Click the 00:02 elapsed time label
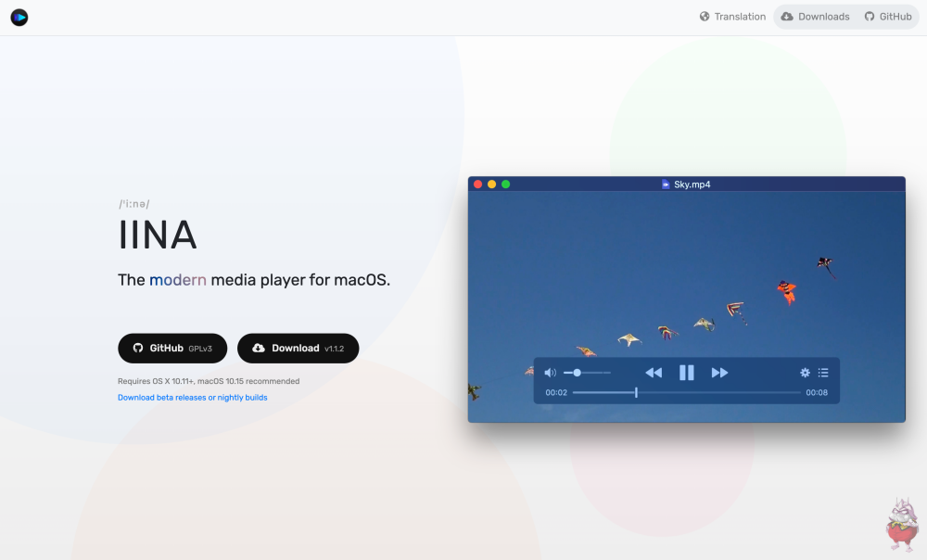 (556, 392)
